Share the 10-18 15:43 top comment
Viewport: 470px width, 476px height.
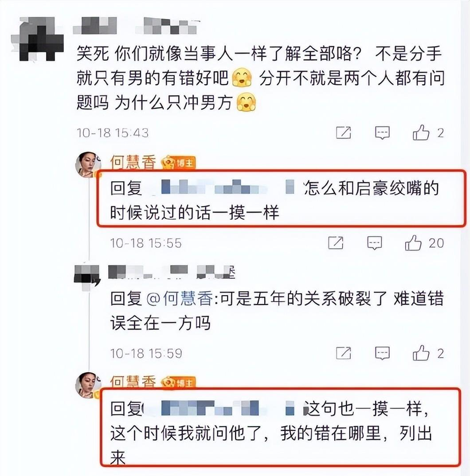click(x=343, y=133)
